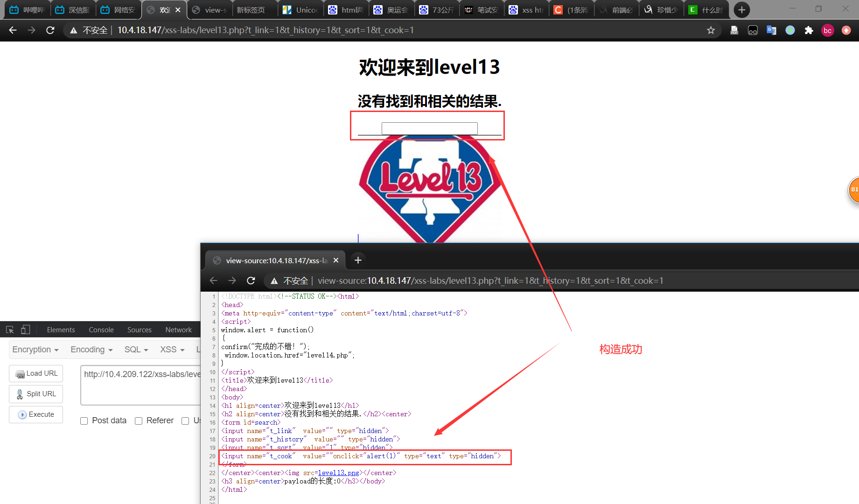The width and height of the screenshot is (859, 504).
Task: Toggle the device toolbar in DevTools
Action: click(x=26, y=329)
